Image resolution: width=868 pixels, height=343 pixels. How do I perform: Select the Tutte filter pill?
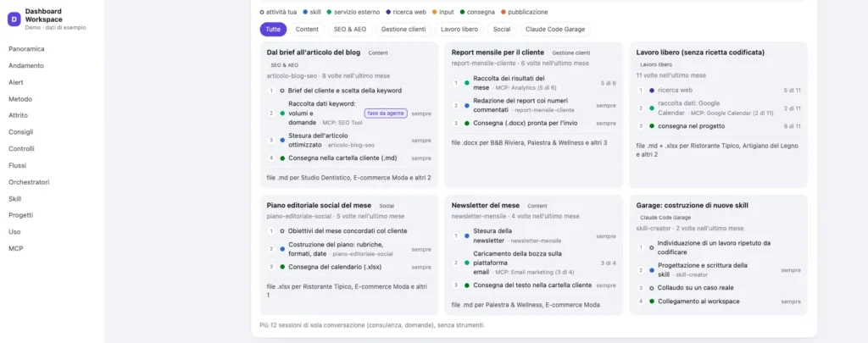[x=273, y=30]
